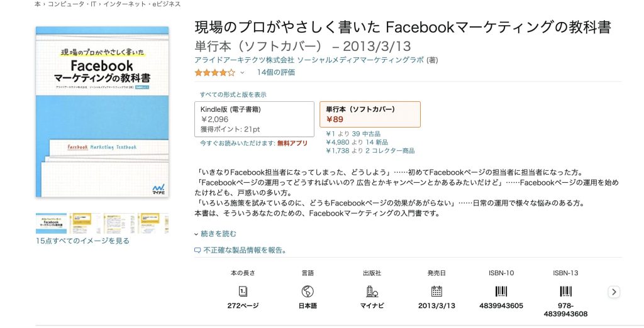Click the ￥2,096 Kindle price
This screenshot has height=328, width=644.
[214, 119]
